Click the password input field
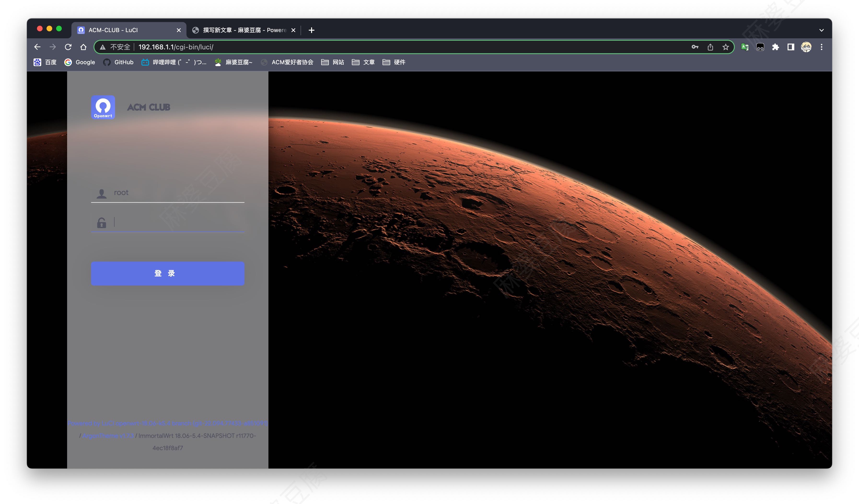Viewport: 859px width, 504px height. click(168, 223)
